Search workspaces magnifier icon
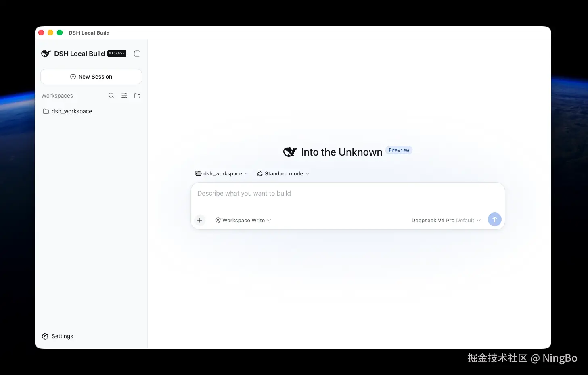Viewport: 588px width, 375px height. (111, 96)
